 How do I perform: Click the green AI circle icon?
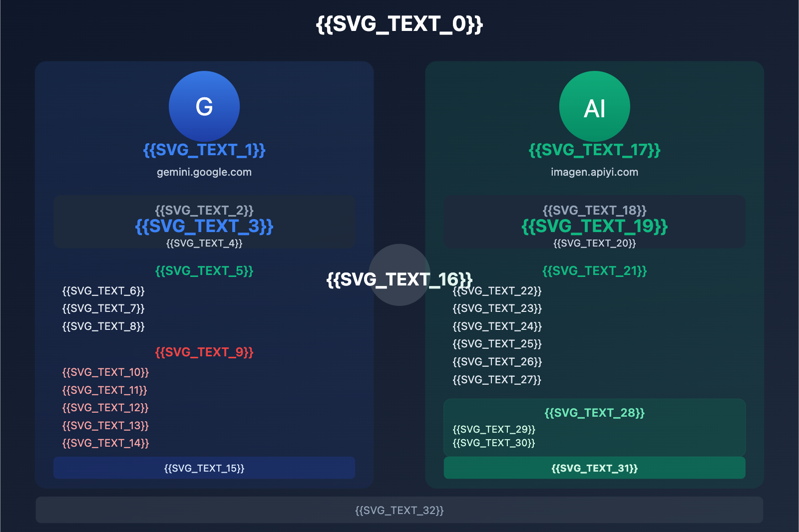594,106
